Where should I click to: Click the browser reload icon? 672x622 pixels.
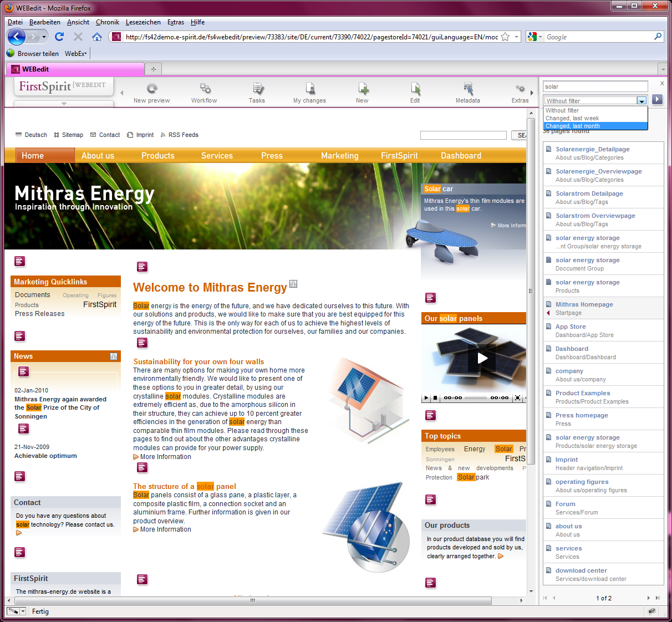59,37
